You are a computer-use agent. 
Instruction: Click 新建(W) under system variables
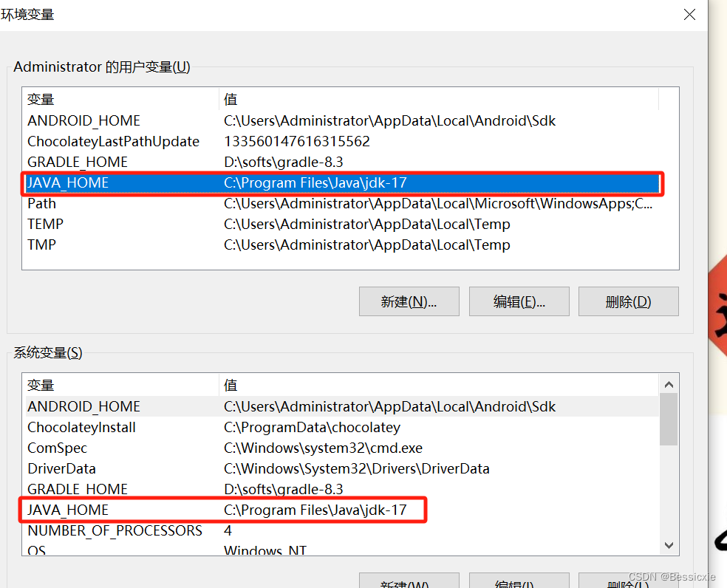(x=409, y=584)
